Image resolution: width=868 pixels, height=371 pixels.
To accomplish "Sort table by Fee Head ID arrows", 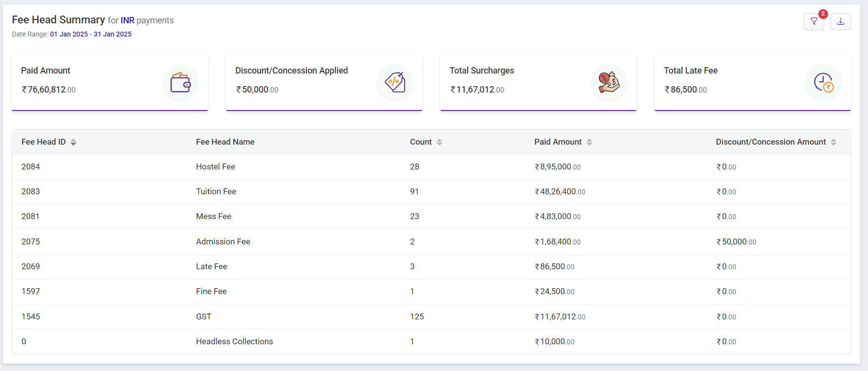I will click(74, 142).
